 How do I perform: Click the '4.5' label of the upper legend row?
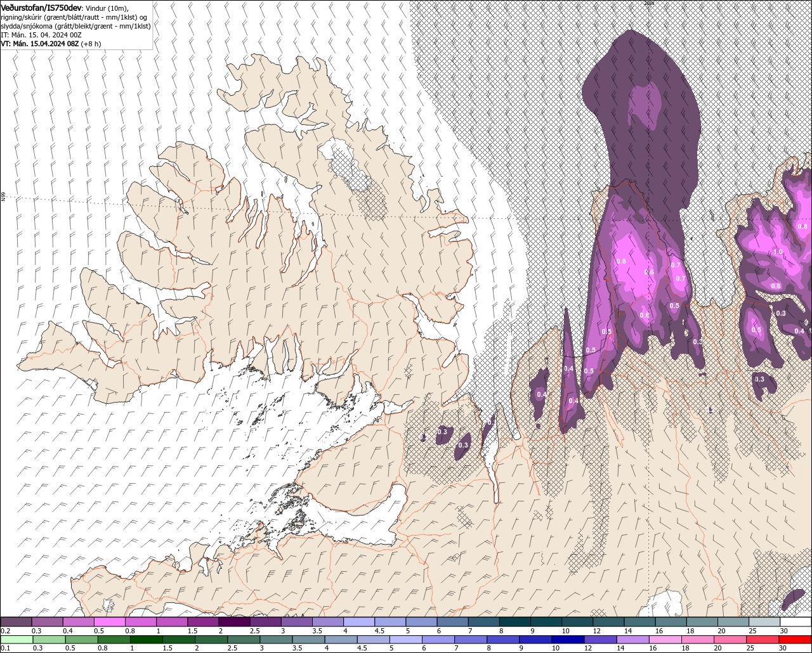point(379,631)
